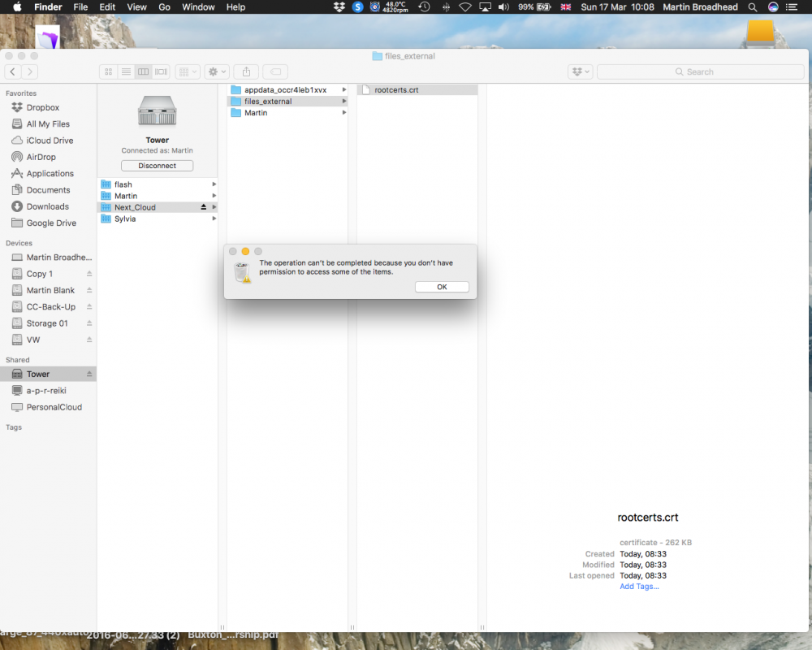The height and width of the screenshot is (650, 812).
Task: Click the Dropbox menu bar icon
Action: click(339, 6)
